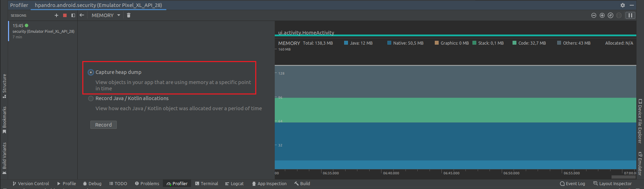Open Device File Explorer side panel

(640, 121)
